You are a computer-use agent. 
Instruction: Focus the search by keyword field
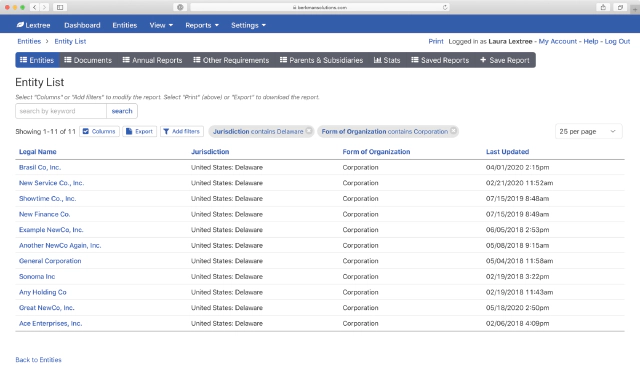[61, 111]
